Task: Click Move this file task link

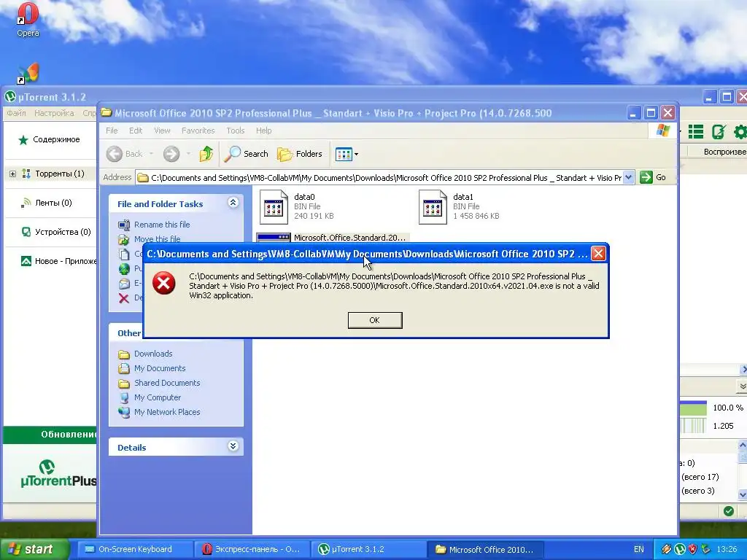Action: (158, 239)
